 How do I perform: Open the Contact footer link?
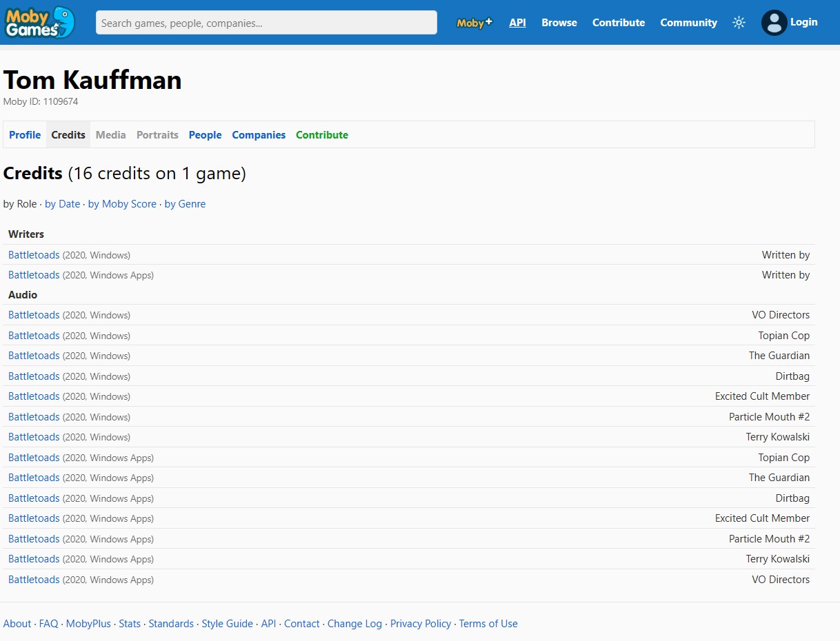[x=302, y=624]
